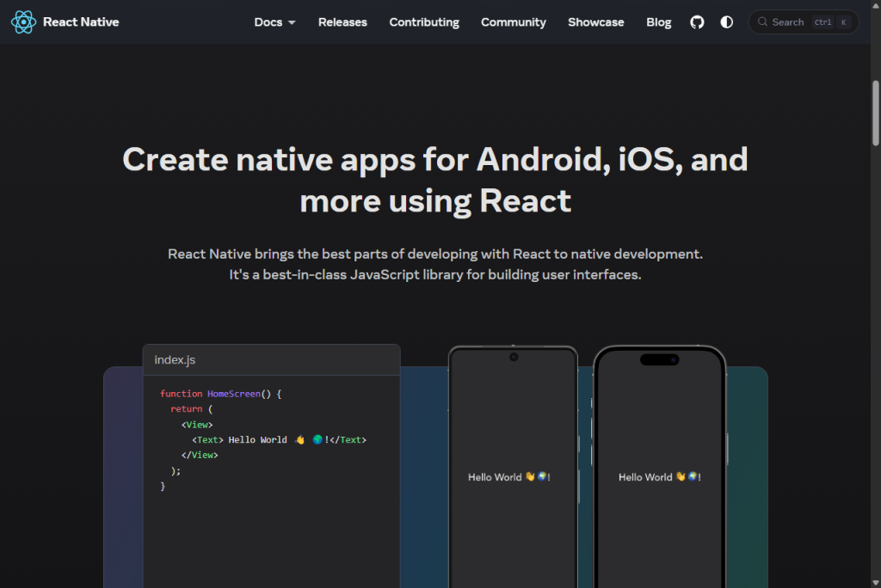Screen dimensions: 881x588
Task: Click the Search input field
Action: [x=804, y=21]
